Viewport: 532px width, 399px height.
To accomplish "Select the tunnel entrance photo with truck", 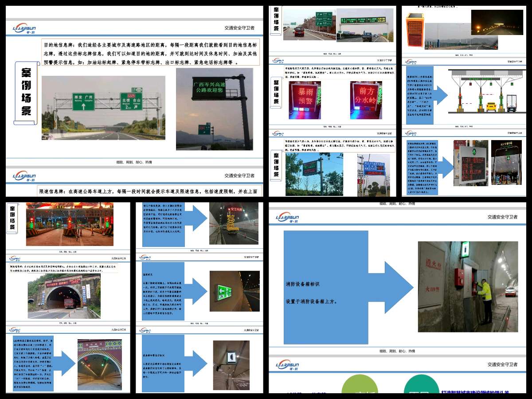I will [x=64, y=296].
